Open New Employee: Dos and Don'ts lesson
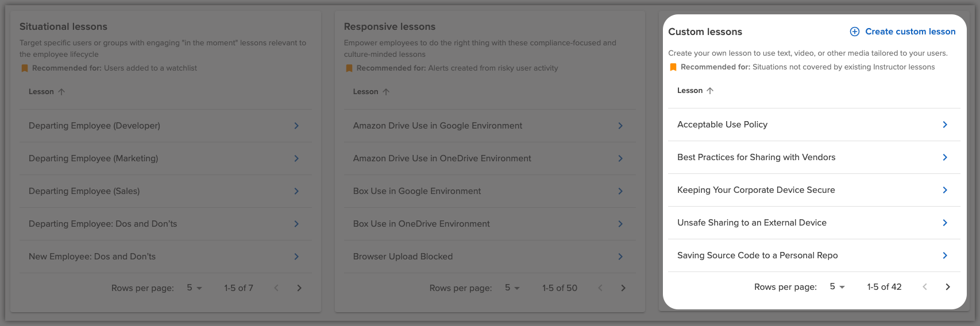The image size is (980, 326). (x=92, y=257)
